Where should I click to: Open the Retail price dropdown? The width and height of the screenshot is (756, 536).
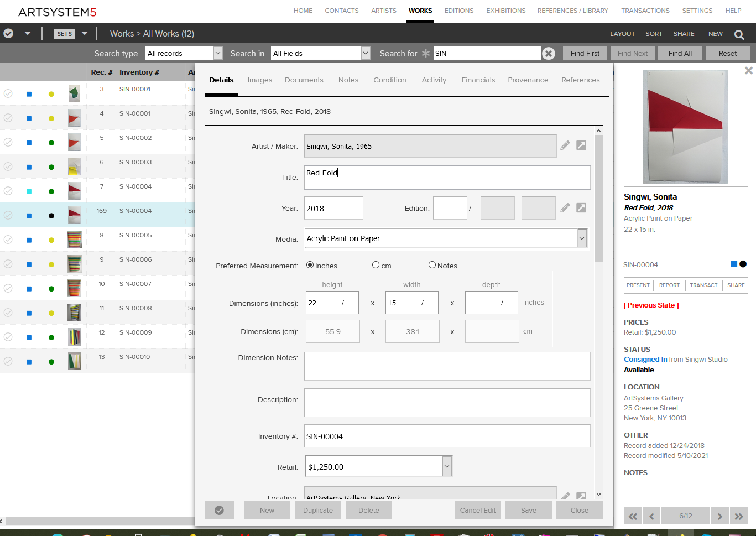click(447, 466)
